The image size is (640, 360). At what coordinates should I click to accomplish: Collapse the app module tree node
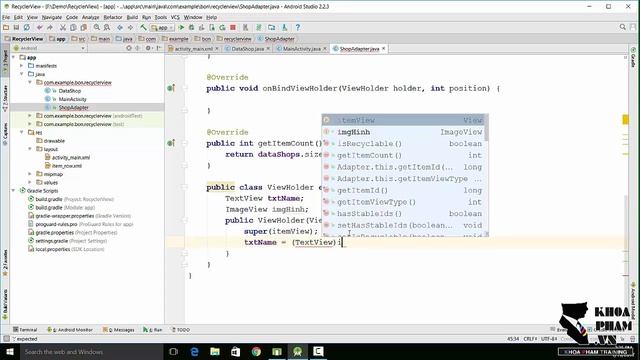pos(14,57)
